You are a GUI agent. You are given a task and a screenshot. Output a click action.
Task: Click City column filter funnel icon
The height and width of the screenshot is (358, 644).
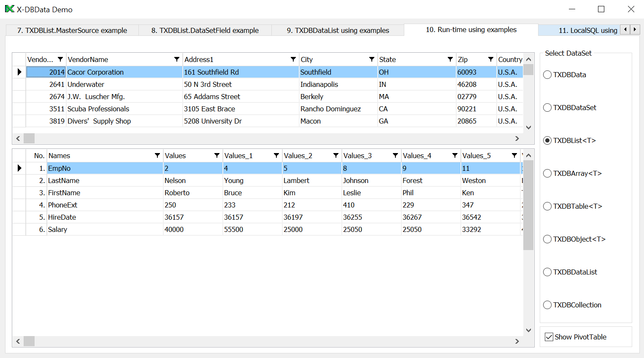click(x=372, y=59)
